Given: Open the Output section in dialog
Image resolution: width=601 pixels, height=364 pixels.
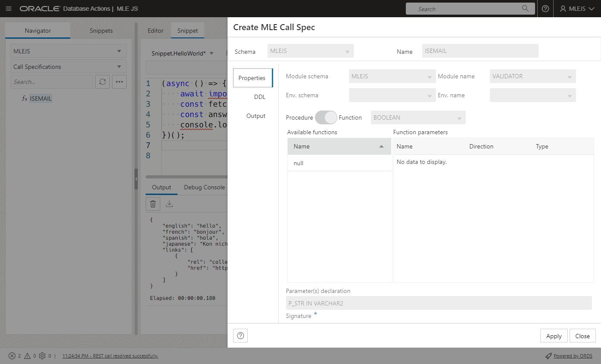Looking at the screenshot, I should [x=256, y=116].
